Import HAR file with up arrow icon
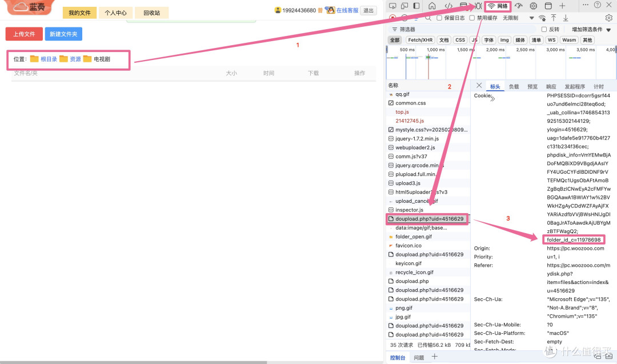 pos(554,18)
